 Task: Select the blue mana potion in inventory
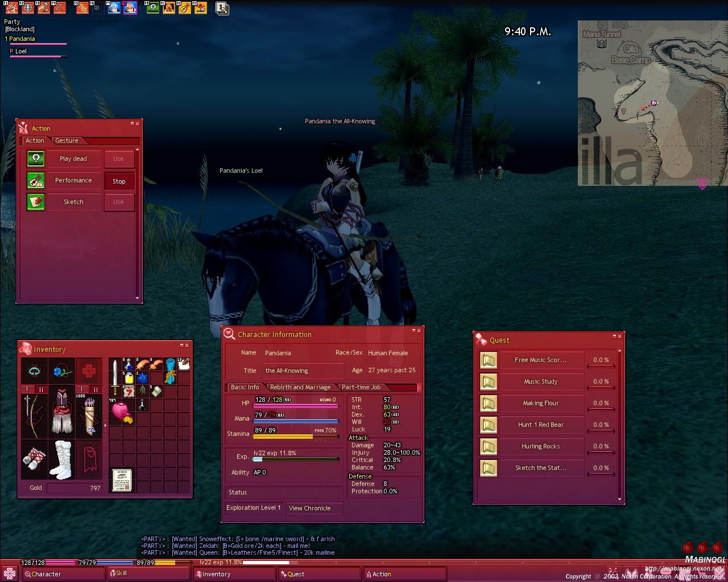(129, 364)
